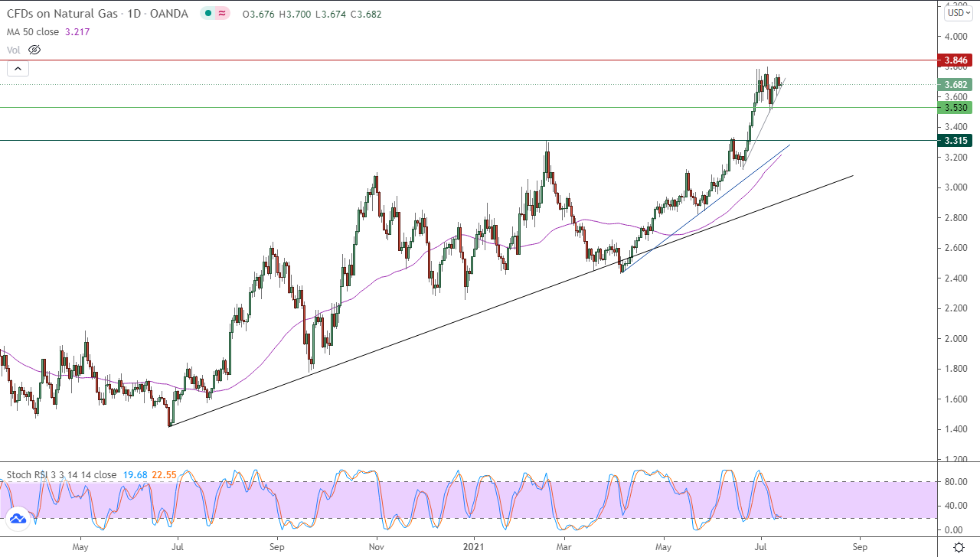Open the USD currency dropdown
Screen dimensions: 980x557
click(958, 13)
